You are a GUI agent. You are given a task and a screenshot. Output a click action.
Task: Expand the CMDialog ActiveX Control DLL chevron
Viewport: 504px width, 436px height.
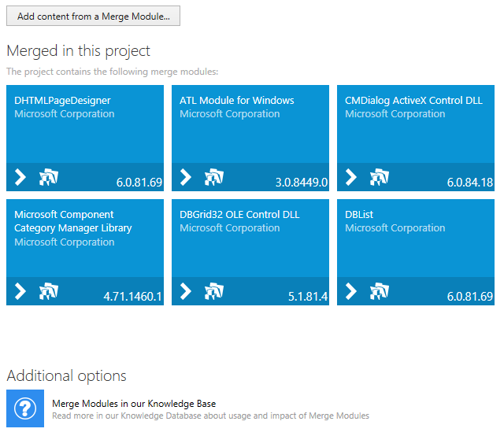(x=352, y=177)
